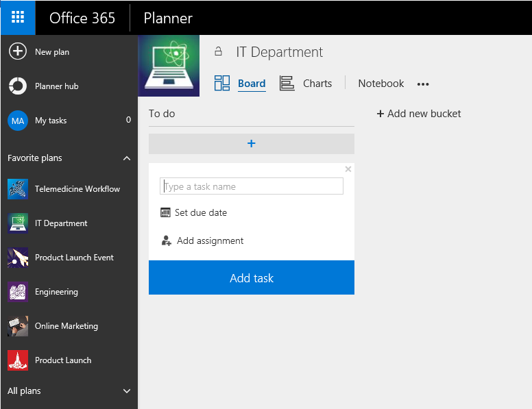Click Add assignment label
The image size is (532, 409).
click(210, 240)
